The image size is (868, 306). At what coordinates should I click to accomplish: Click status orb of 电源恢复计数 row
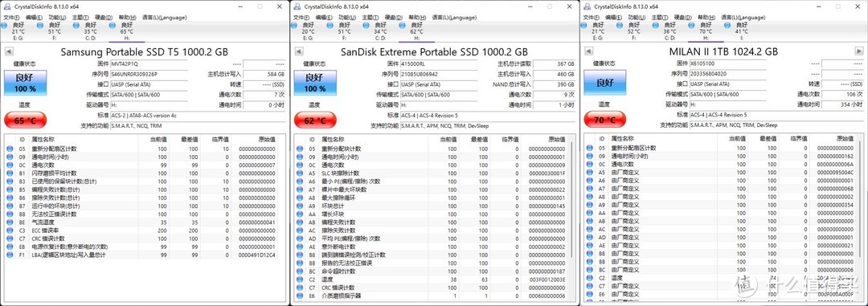10,247
